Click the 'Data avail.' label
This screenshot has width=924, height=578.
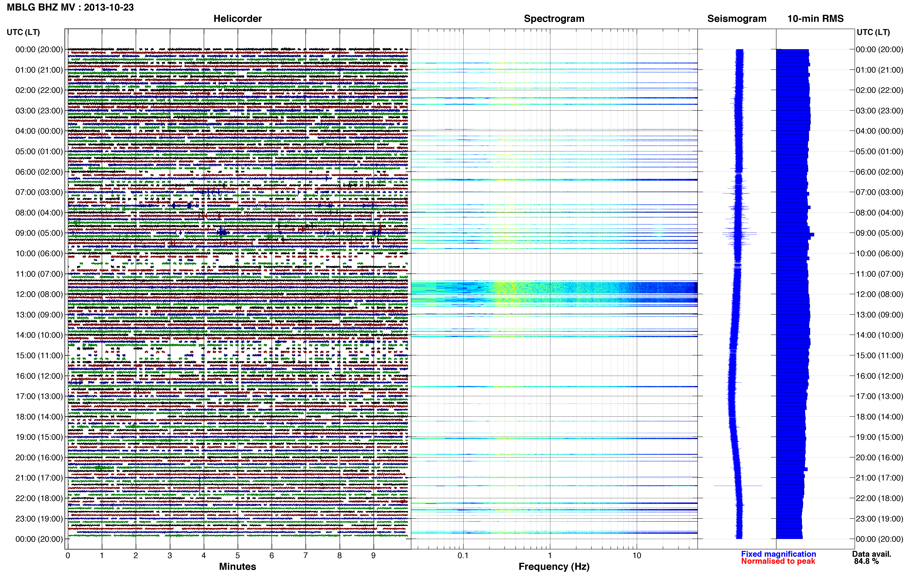coord(872,554)
